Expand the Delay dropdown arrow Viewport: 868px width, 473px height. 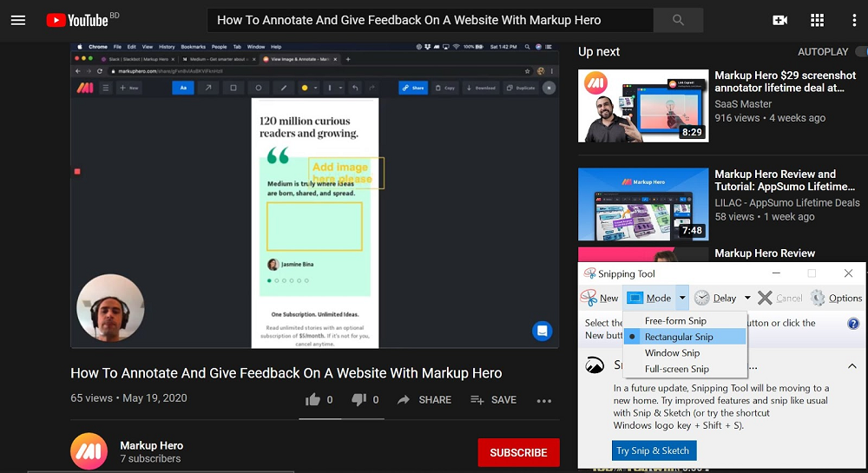click(746, 298)
